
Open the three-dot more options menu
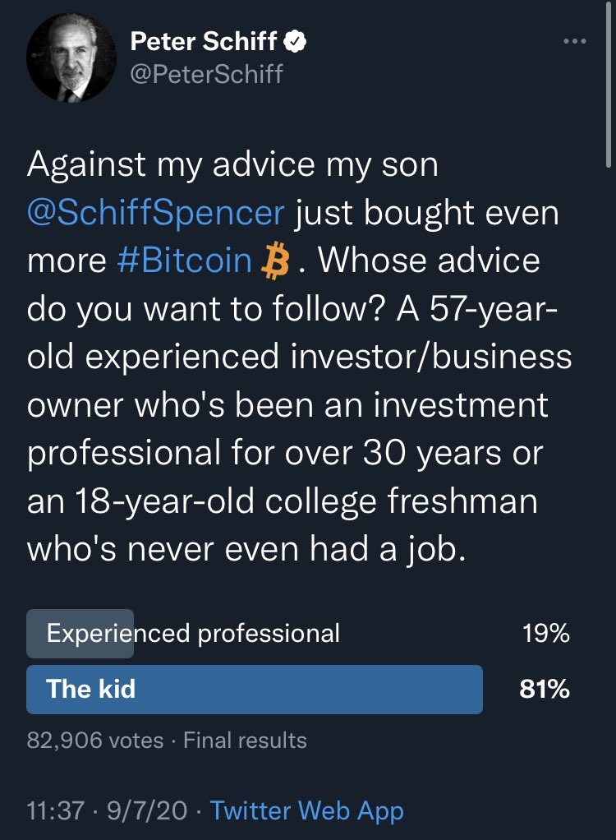point(573,42)
